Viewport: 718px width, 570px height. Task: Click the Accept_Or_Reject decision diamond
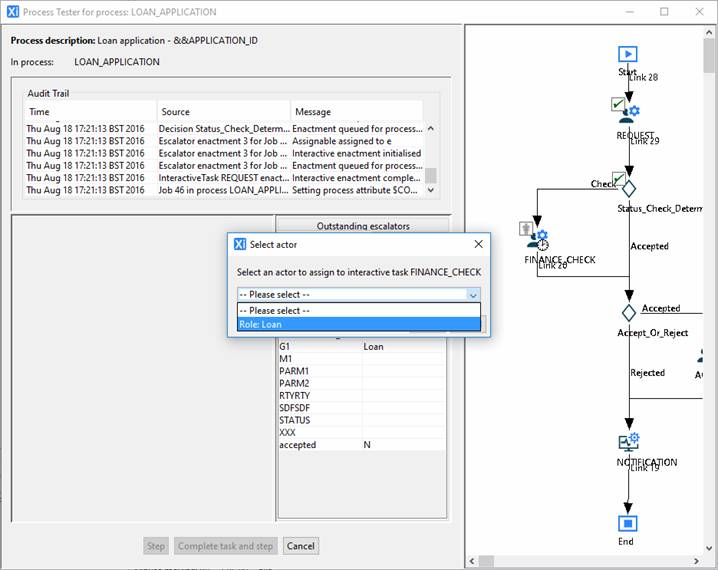[628, 312]
